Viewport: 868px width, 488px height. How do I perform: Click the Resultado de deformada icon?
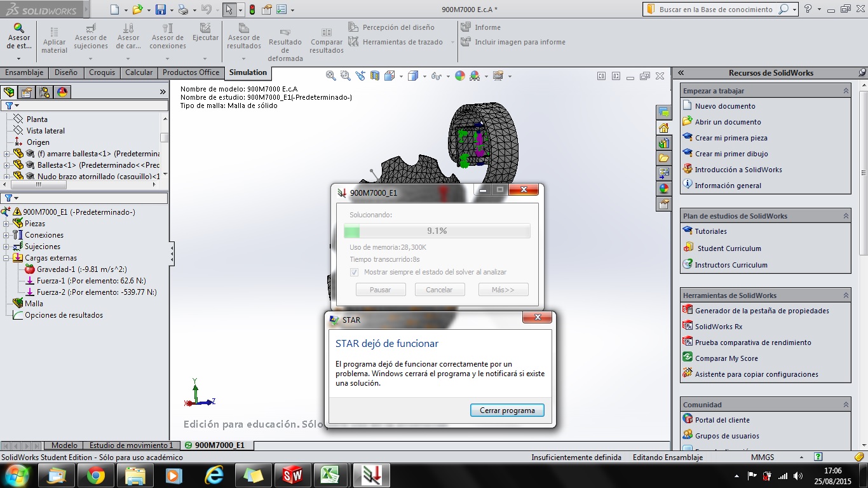pos(285,32)
